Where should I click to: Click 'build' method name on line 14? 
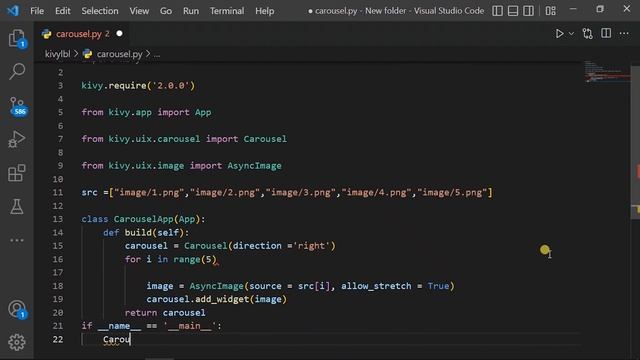(x=138, y=233)
